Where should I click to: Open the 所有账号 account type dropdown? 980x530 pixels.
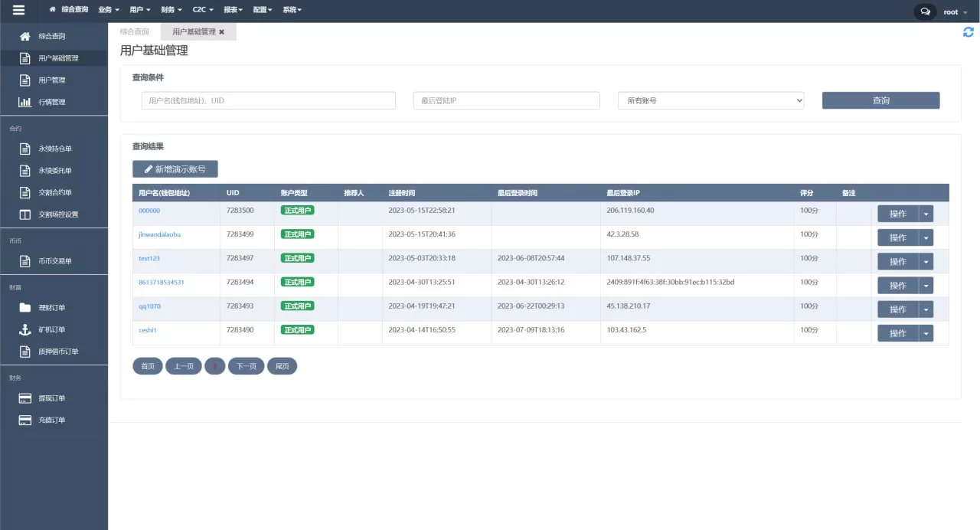pos(710,100)
